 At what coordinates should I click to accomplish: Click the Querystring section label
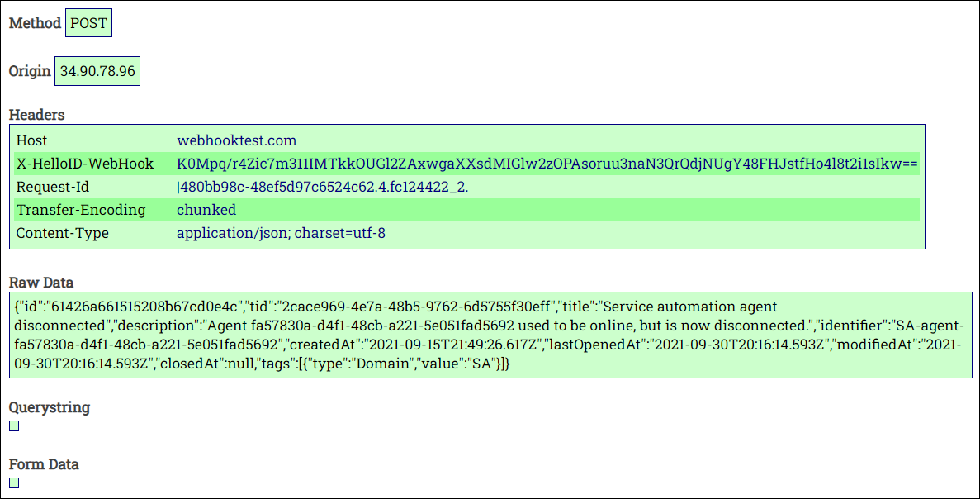pos(50,407)
